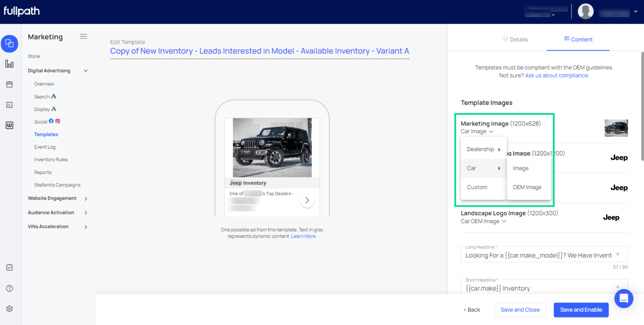Viewport: 644px width, 325px height.
Task: Open the analytics bar-chart icon in the sidebar
Action: (x=10, y=64)
